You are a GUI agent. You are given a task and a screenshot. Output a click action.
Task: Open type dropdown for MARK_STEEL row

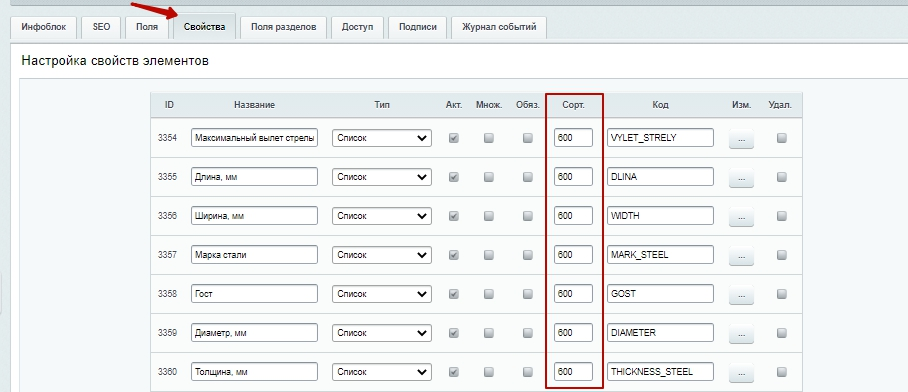(x=382, y=255)
